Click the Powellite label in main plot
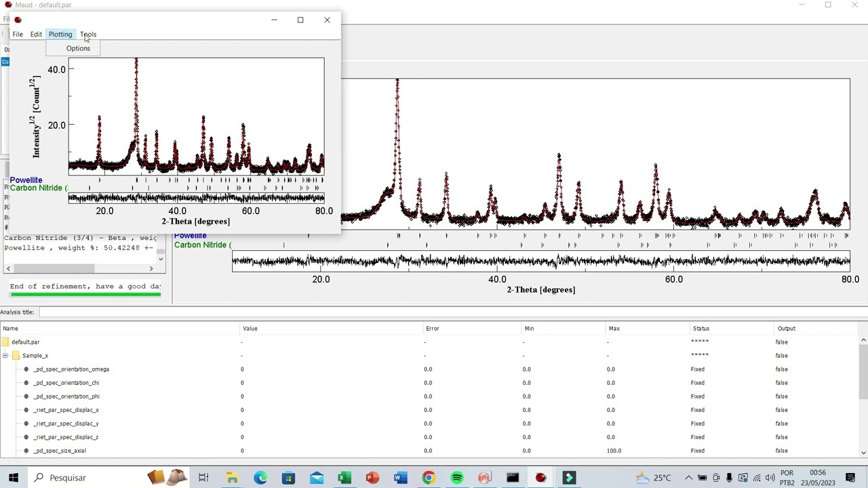Viewport: 868px width, 488px height. (190, 235)
